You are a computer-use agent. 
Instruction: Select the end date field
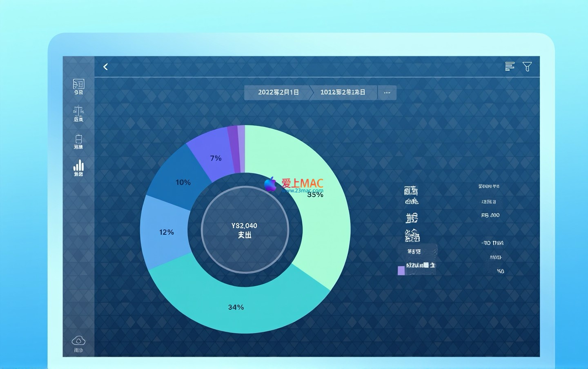343,92
